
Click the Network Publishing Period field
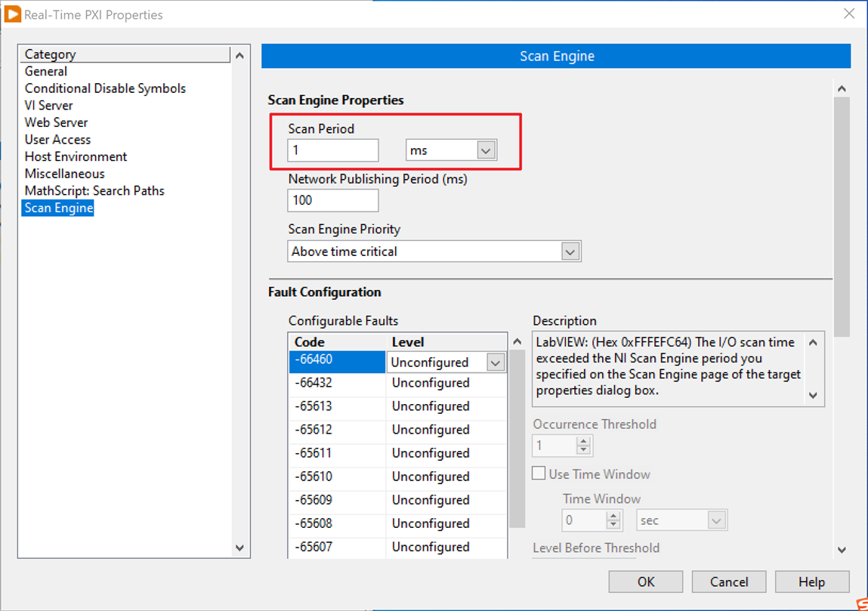[x=332, y=200]
